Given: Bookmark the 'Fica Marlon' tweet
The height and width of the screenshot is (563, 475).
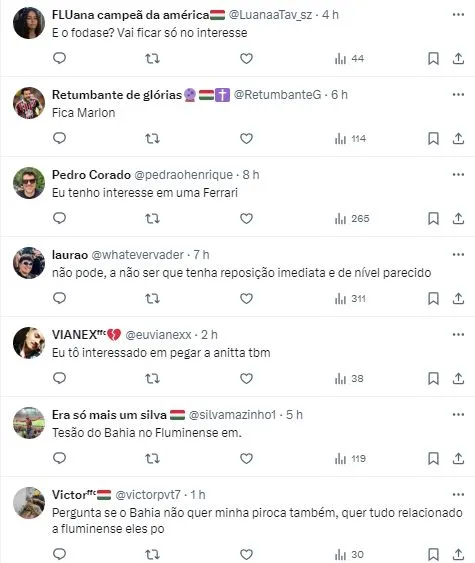Looking at the screenshot, I should click(433, 138).
